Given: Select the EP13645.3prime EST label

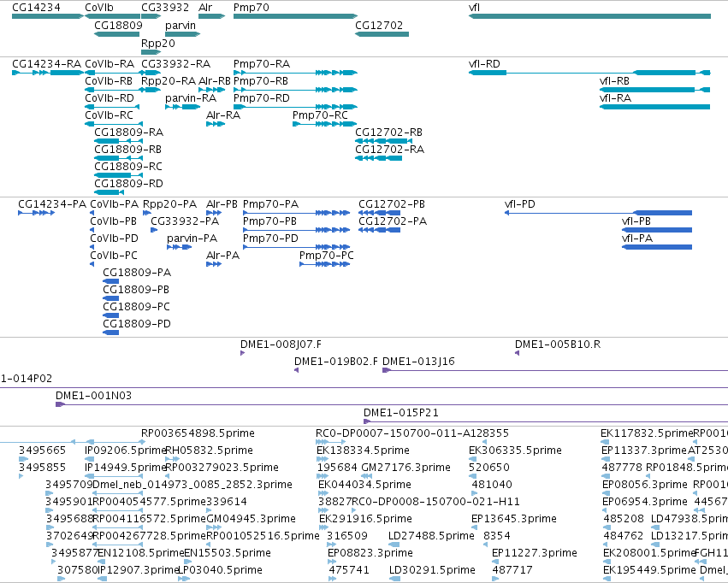Looking at the screenshot, I should click(x=514, y=519).
